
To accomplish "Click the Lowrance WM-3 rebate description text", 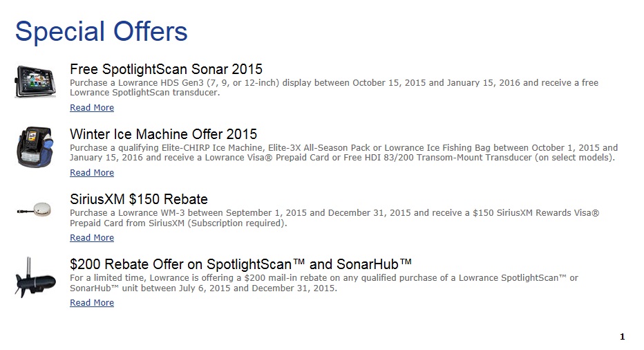I will (334, 218).
